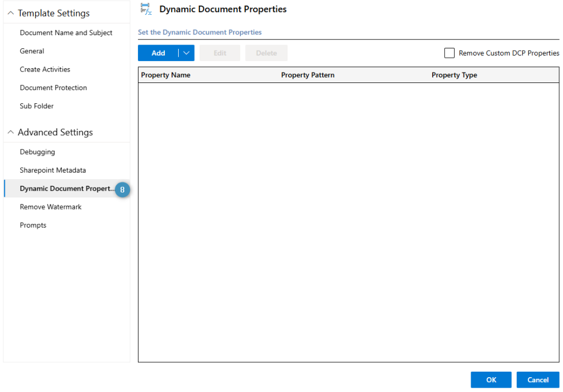Confirm changes with the OK button
The width and height of the screenshot is (563, 392).
click(490, 379)
